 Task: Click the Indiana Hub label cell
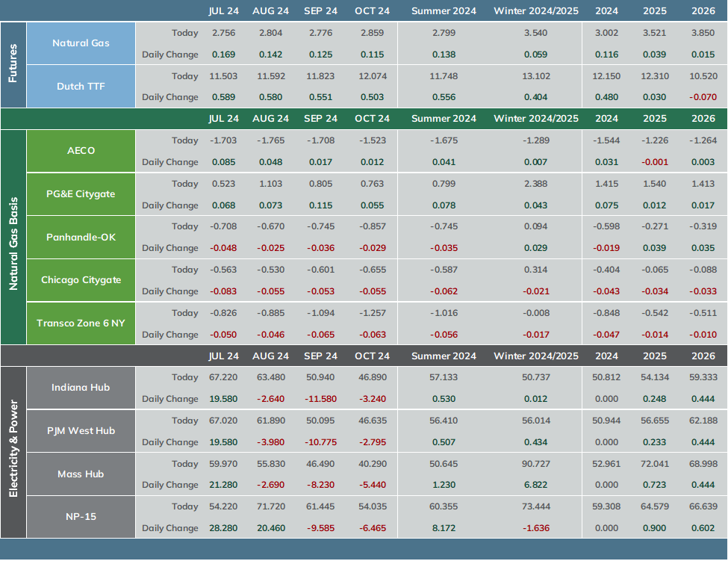click(x=81, y=388)
